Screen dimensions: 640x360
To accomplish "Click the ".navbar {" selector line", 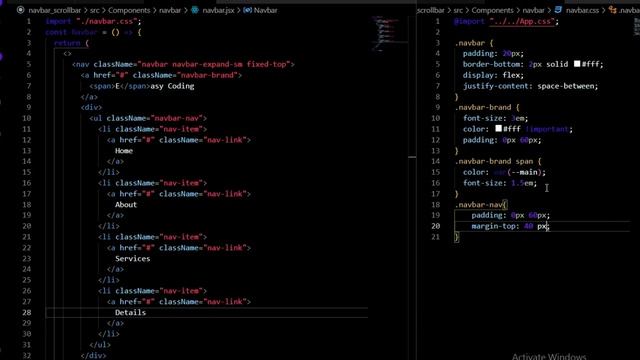I will coord(473,43).
